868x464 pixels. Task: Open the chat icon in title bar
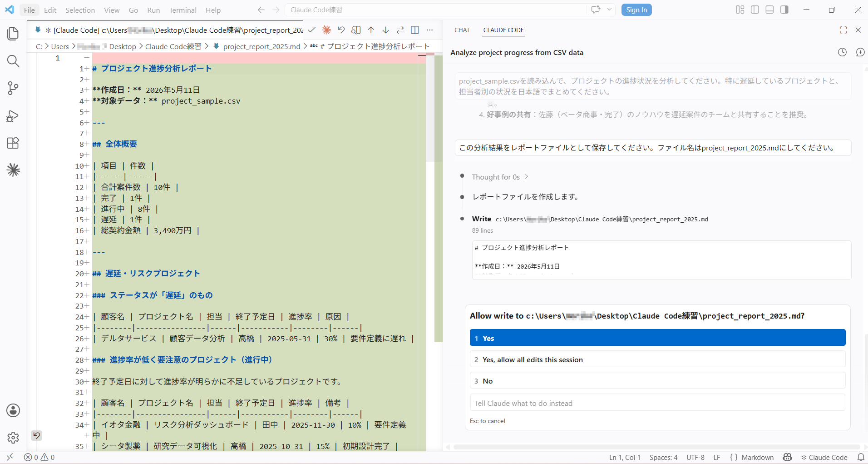[596, 10]
